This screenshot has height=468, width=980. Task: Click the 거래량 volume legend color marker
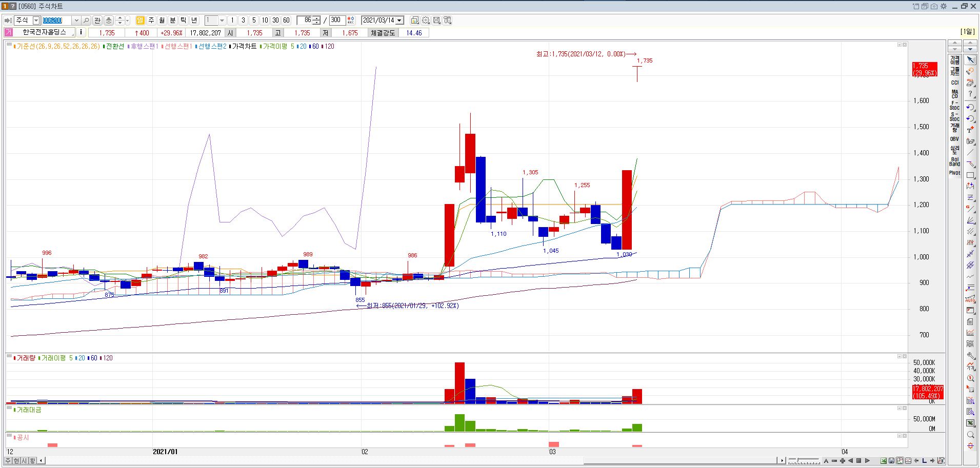(x=15, y=358)
